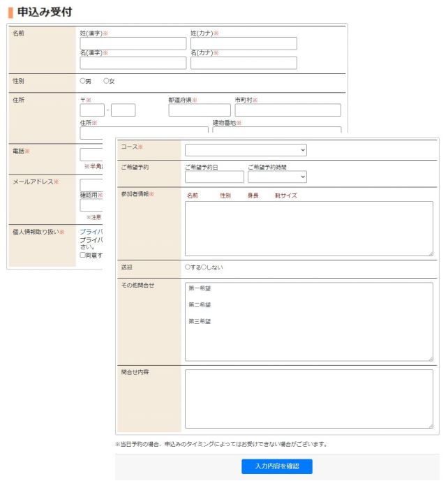448x488 pixels.
Task: Click the 個人情報取り扱い row label
Action: [38, 232]
